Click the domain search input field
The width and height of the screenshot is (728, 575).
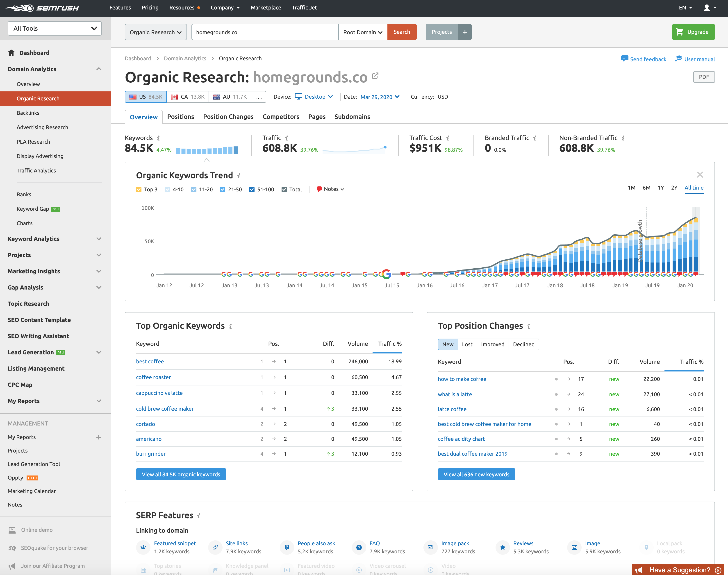(x=265, y=32)
